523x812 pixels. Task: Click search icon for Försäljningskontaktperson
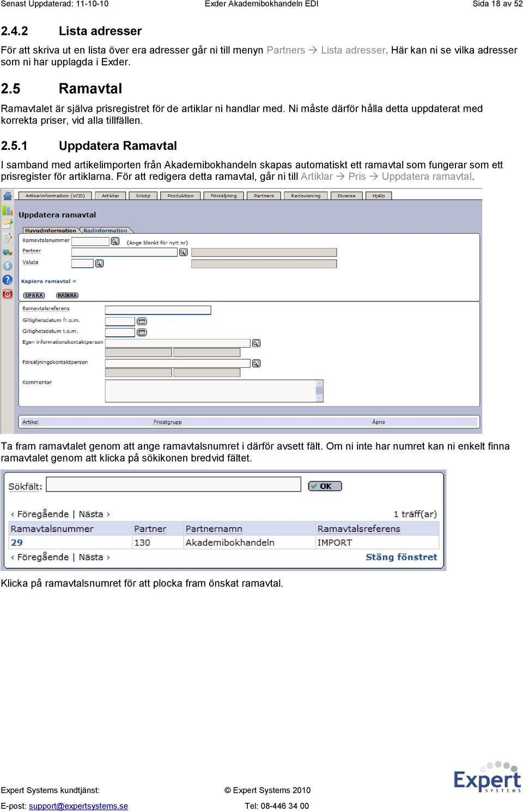click(x=256, y=363)
